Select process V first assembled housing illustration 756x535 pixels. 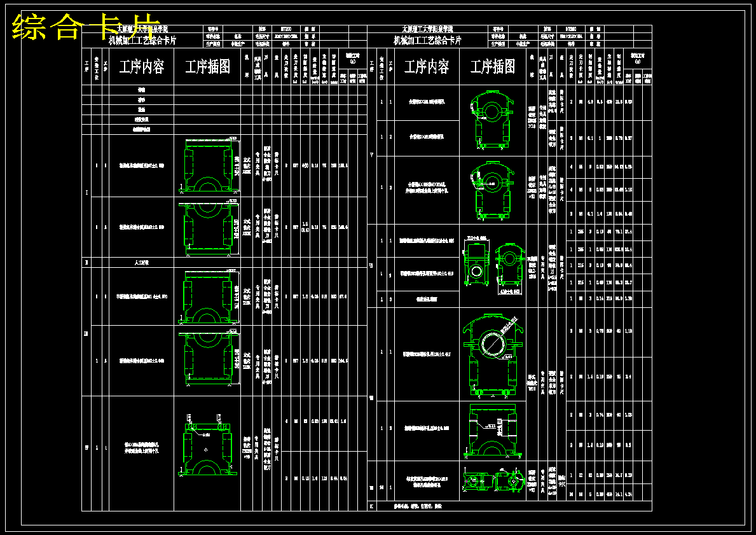(492, 119)
